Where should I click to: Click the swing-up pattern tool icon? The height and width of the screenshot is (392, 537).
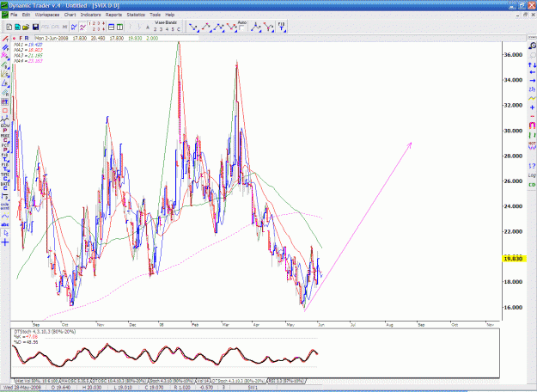(206, 28)
